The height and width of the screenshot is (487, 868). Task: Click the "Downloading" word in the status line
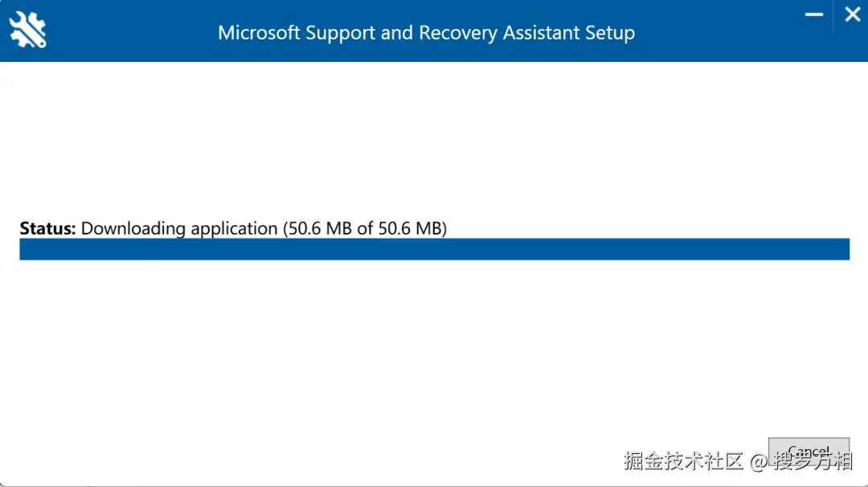133,228
